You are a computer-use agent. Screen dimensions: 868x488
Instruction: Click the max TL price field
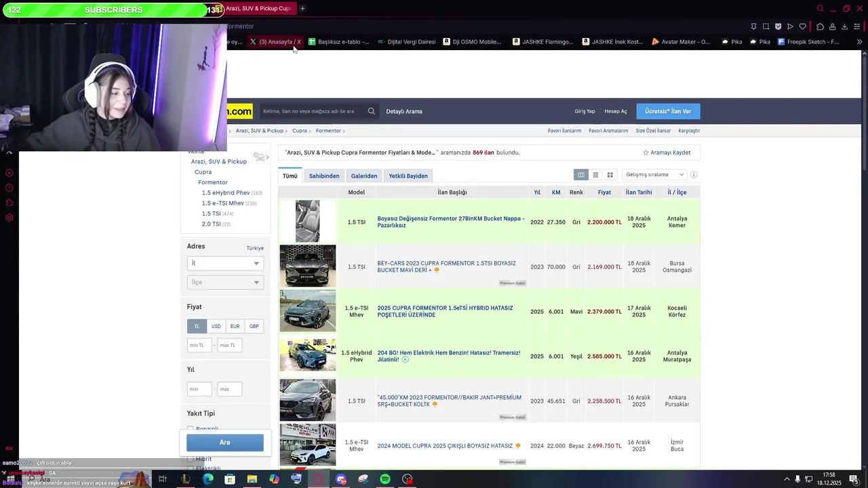click(x=229, y=346)
